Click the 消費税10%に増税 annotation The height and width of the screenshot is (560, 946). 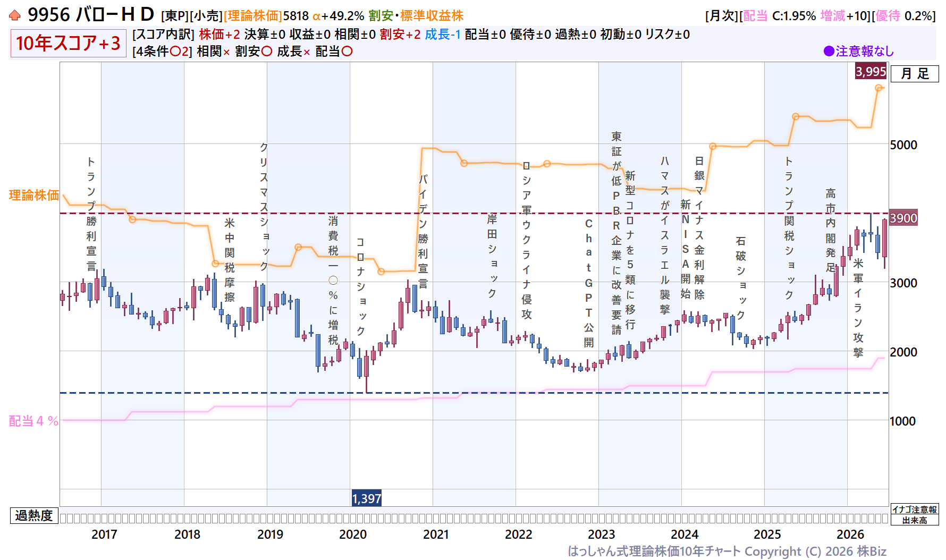click(333, 280)
